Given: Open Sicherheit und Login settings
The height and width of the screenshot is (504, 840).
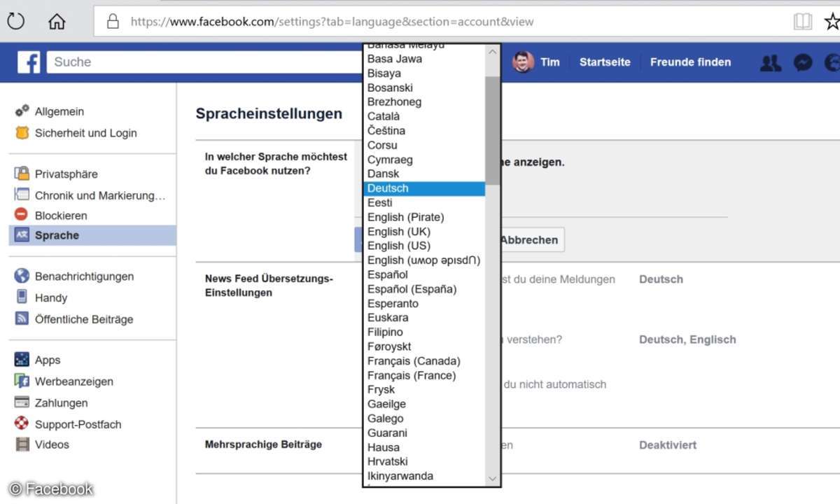Looking at the screenshot, I should pos(86,133).
